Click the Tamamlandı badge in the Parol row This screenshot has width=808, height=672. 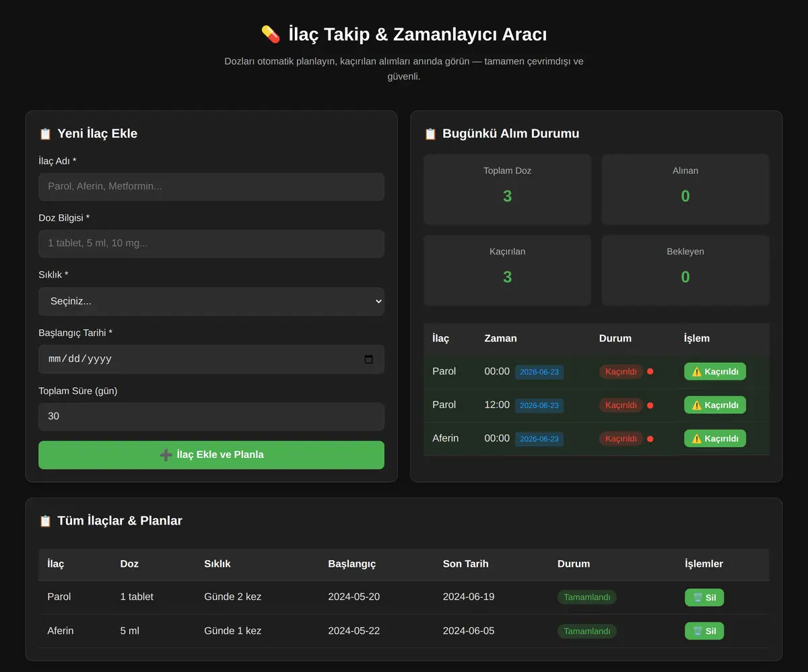pos(587,597)
